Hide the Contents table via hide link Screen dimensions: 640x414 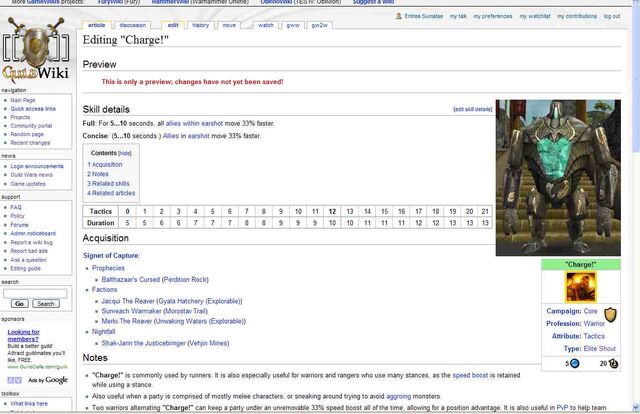125,154
